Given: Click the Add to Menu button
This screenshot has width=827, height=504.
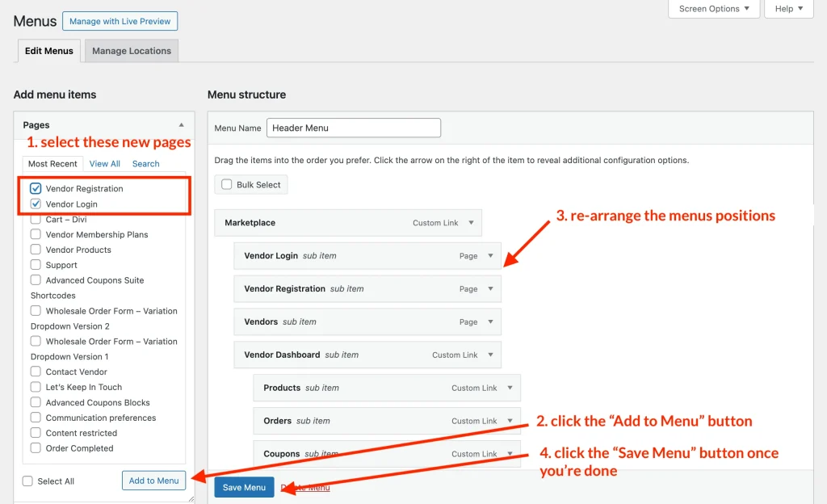Looking at the screenshot, I should [x=153, y=481].
